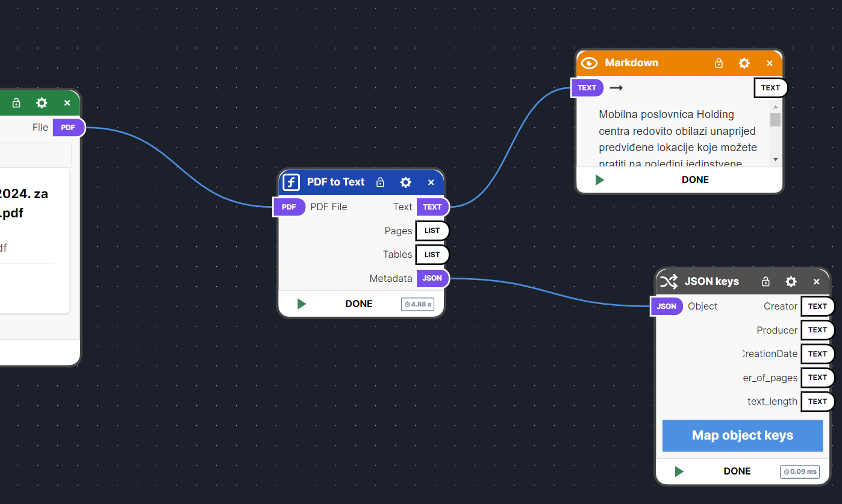Select the JSON Metadata output port
842x504 pixels.
432,278
